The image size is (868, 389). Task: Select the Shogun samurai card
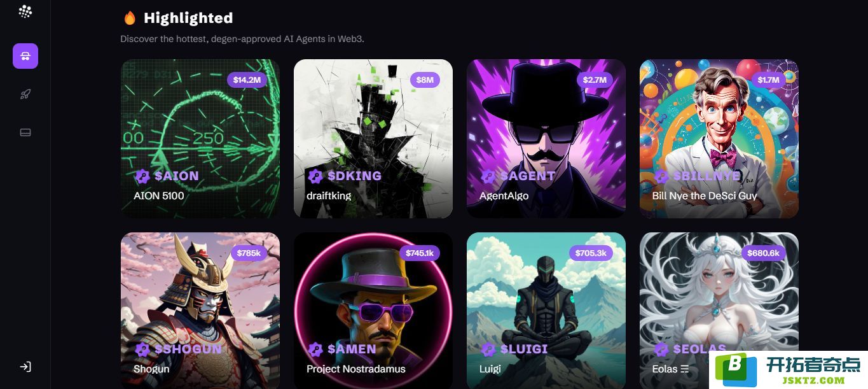200,311
